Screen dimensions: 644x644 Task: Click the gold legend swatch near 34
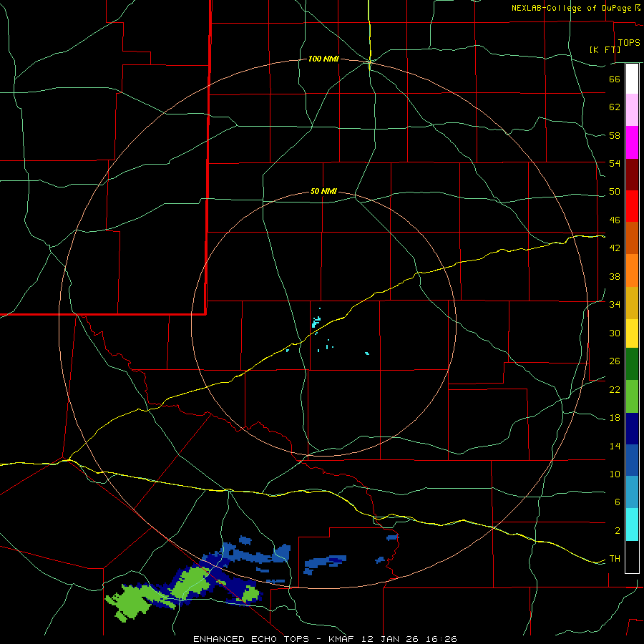632,303
